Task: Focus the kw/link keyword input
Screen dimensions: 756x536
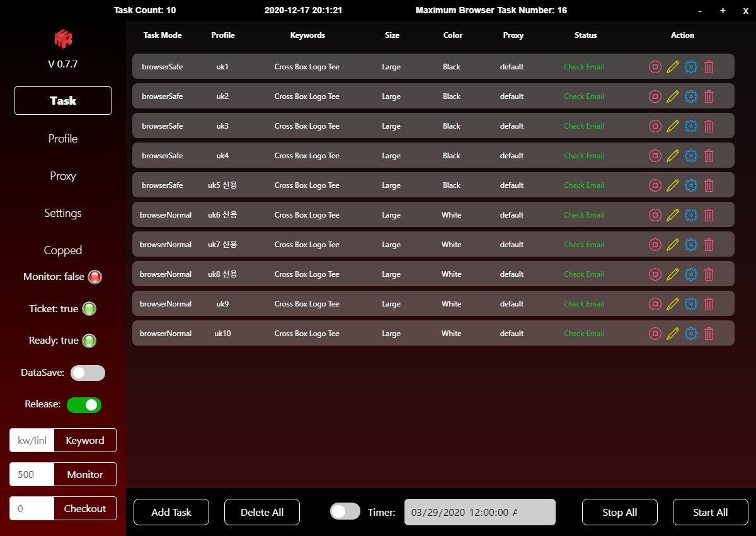Action: coord(32,440)
